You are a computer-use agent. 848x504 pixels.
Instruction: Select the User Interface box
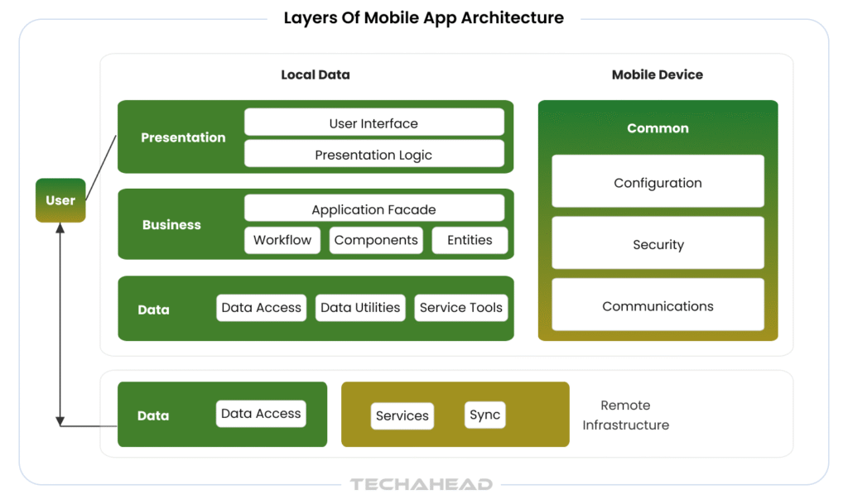(373, 122)
